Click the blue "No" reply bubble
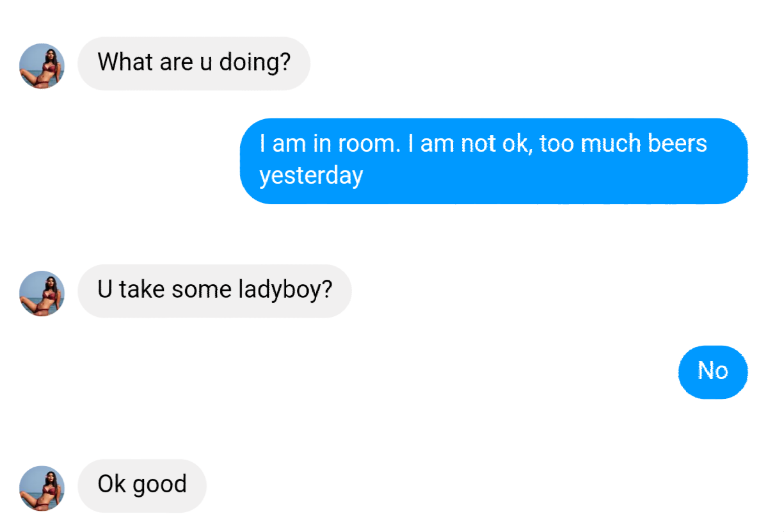 pyautogui.click(x=712, y=372)
